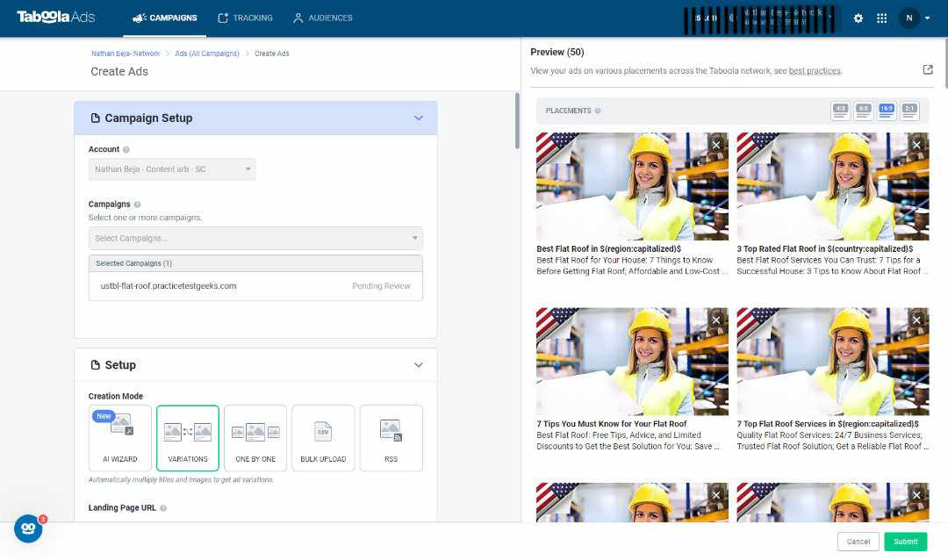
Task: Go to Ads (All Campaigns) breadcrumb
Action: (207, 54)
